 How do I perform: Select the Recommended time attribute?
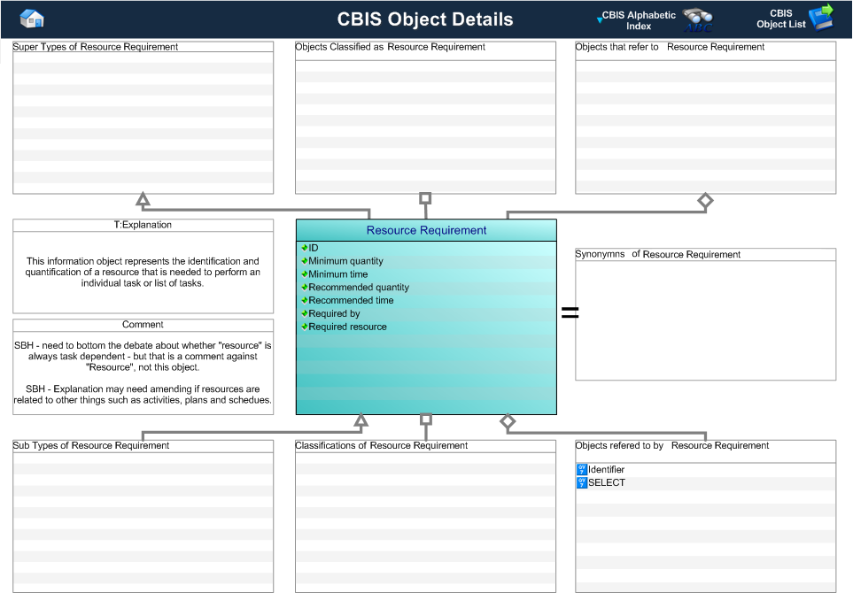pyautogui.click(x=351, y=300)
